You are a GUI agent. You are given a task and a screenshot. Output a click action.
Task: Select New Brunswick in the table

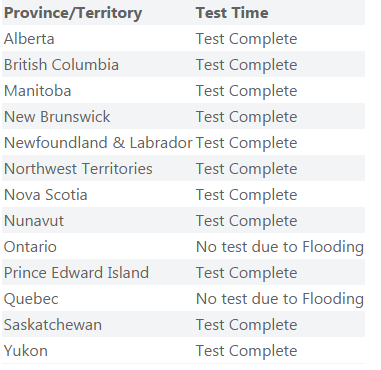(57, 117)
